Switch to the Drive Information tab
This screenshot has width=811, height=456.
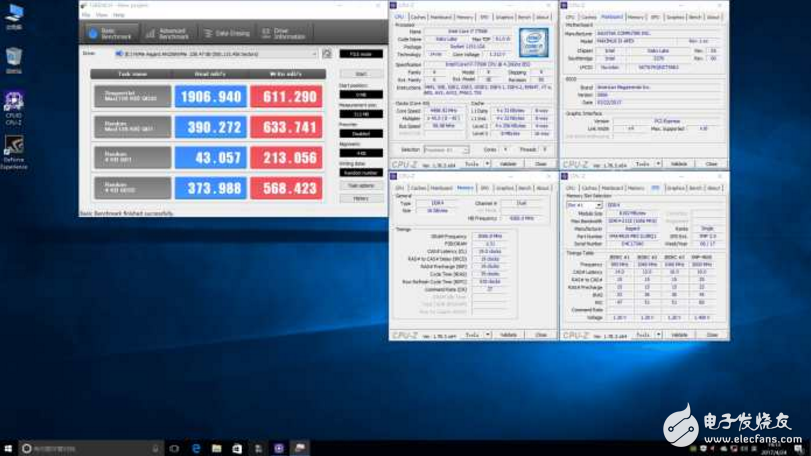284,33
